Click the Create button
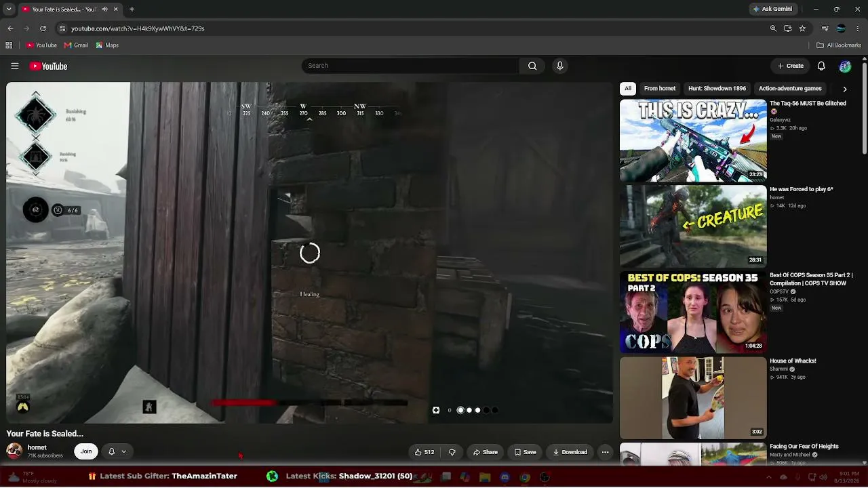The width and height of the screenshot is (868, 488). 790,66
